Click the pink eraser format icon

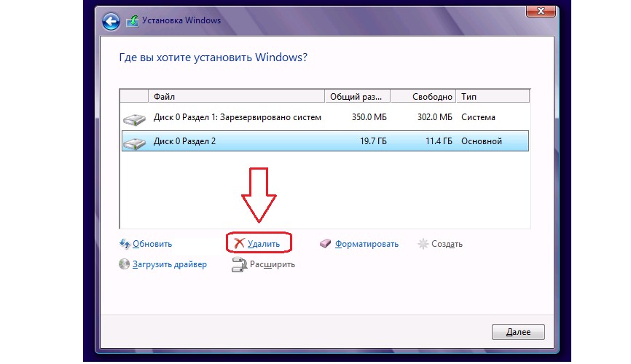pyautogui.click(x=326, y=244)
